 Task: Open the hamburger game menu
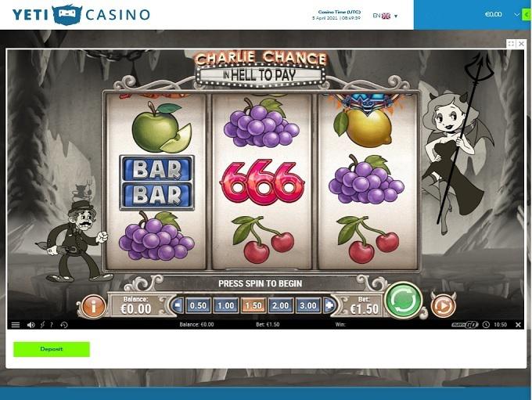(16, 325)
